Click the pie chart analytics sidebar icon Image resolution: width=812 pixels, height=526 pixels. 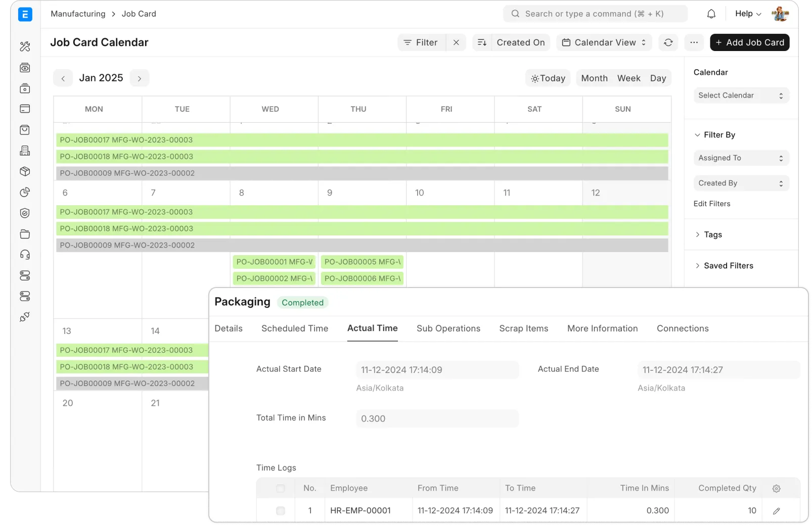click(25, 192)
